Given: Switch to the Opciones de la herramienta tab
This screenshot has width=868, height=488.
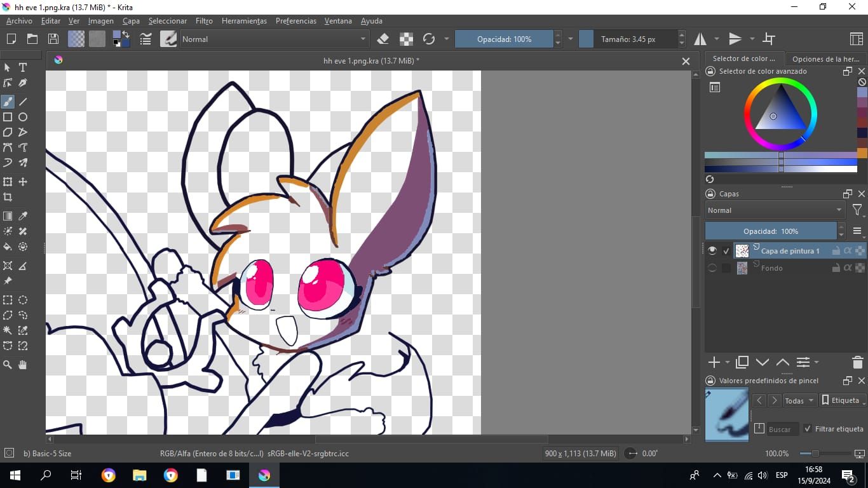Looking at the screenshot, I should pyautogui.click(x=827, y=58).
